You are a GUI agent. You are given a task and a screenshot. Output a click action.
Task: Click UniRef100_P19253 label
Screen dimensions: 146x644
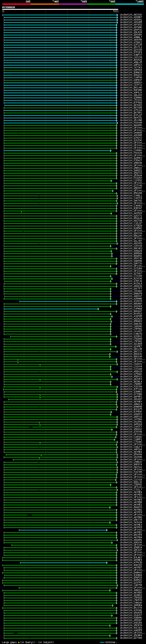click(131, 178)
